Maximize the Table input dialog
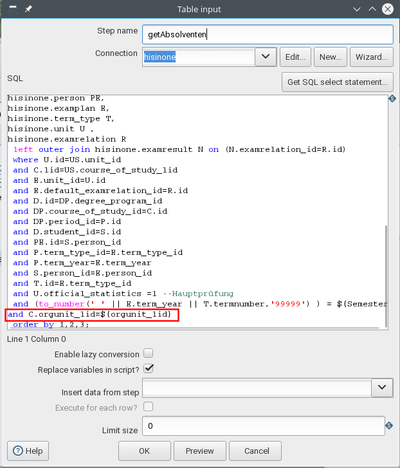This screenshot has width=400, height=468. [372, 9]
